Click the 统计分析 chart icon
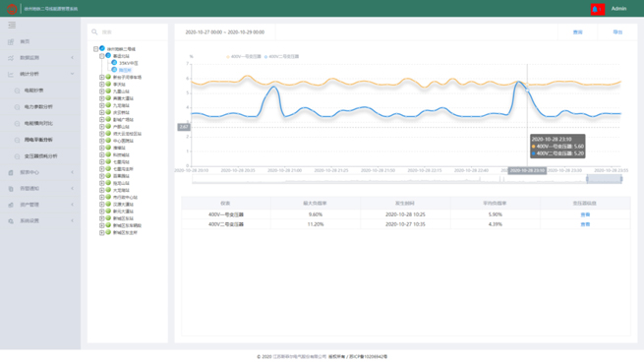 [11, 74]
